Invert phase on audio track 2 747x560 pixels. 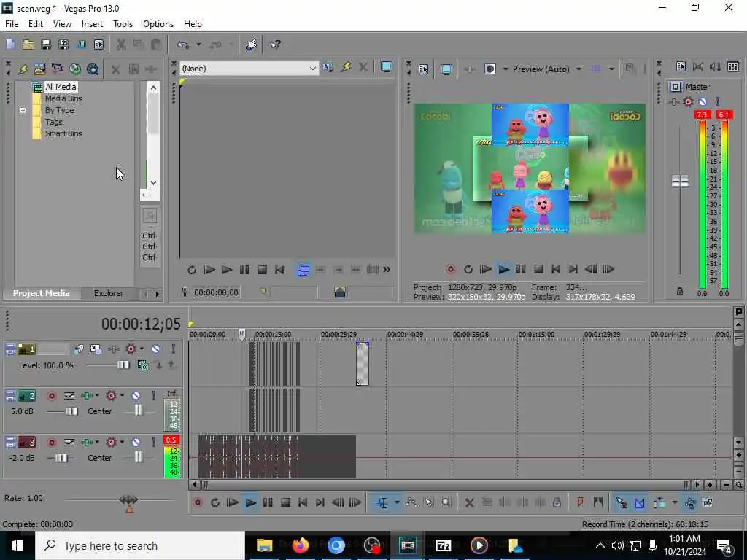(69, 396)
